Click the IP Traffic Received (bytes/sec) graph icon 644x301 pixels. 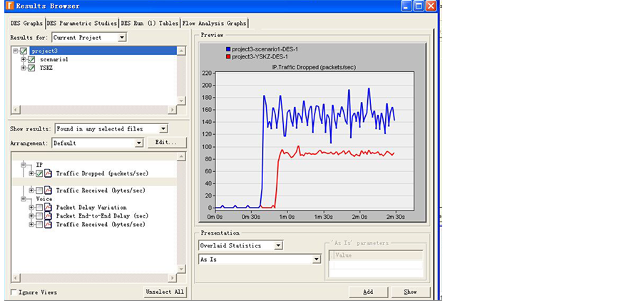click(48, 190)
